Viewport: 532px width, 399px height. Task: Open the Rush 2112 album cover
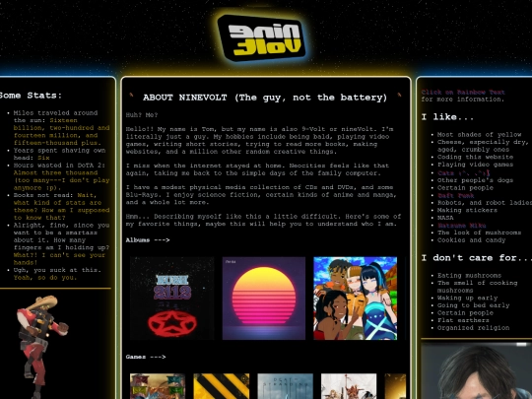[172, 299]
